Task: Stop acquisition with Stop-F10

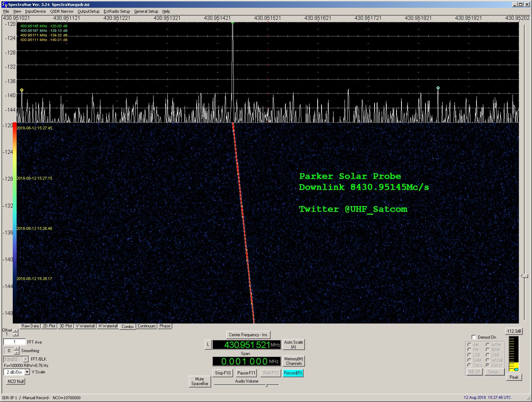Action: (223, 373)
